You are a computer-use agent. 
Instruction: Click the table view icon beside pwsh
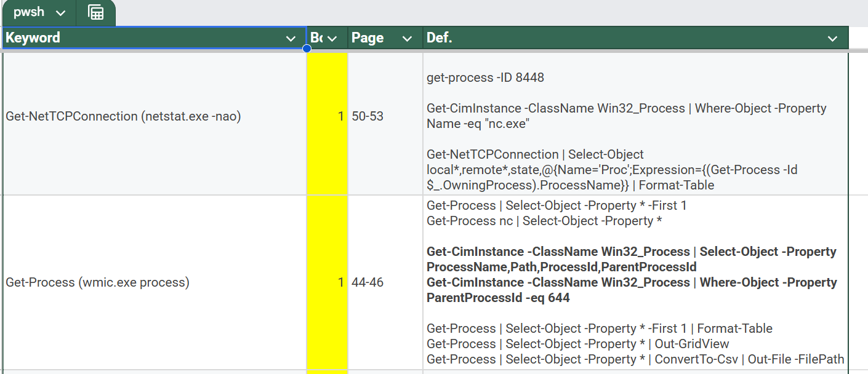click(96, 12)
